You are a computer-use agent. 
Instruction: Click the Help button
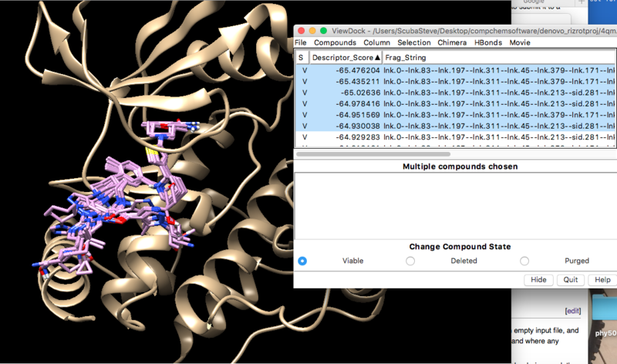[x=602, y=280]
